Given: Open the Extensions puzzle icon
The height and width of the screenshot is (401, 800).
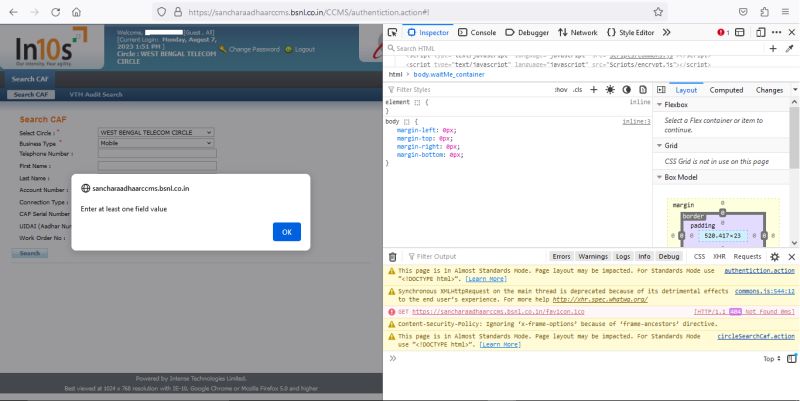Looking at the screenshot, I should pos(764,12).
